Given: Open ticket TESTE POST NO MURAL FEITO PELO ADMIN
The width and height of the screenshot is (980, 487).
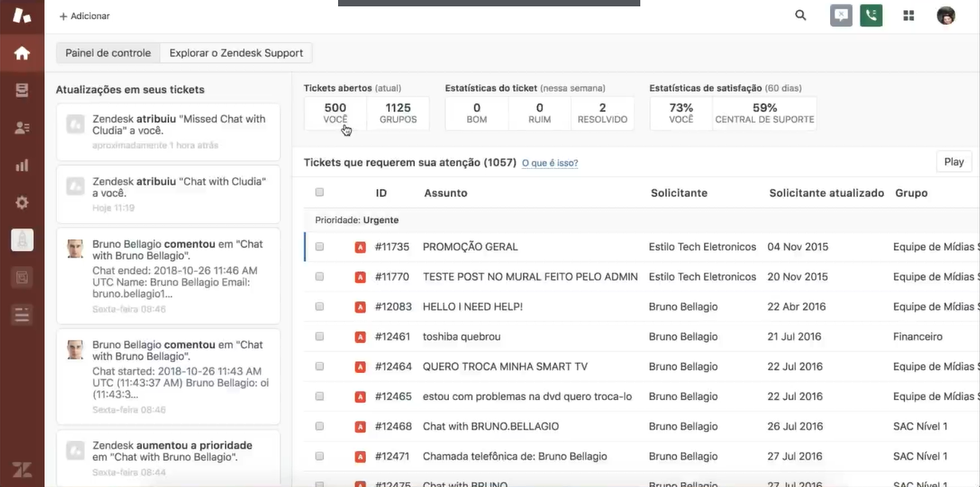Looking at the screenshot, I should coord(530,277).
